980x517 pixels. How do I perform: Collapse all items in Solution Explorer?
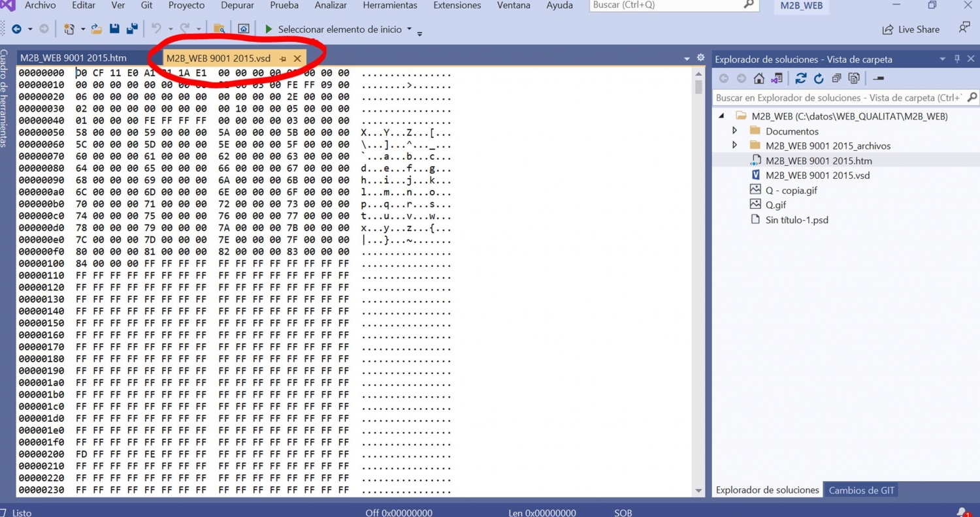[x=836, y=78]
